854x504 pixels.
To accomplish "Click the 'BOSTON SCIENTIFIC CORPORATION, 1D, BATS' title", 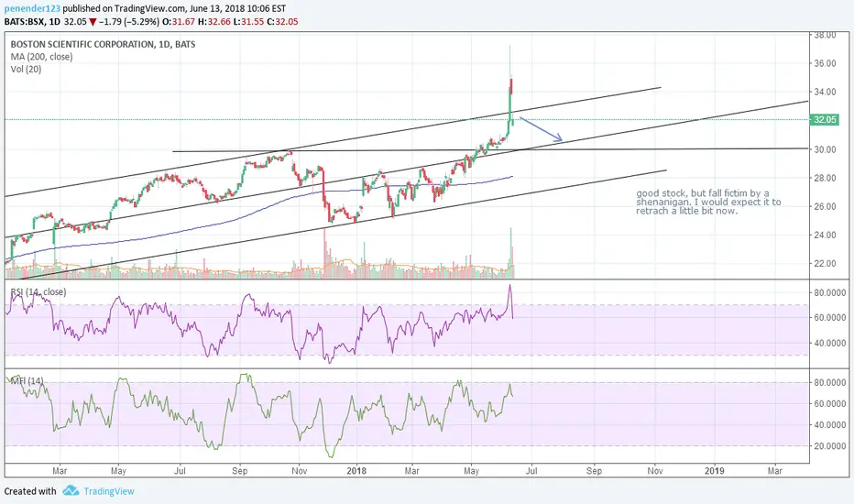I will (x=103, y=45).
